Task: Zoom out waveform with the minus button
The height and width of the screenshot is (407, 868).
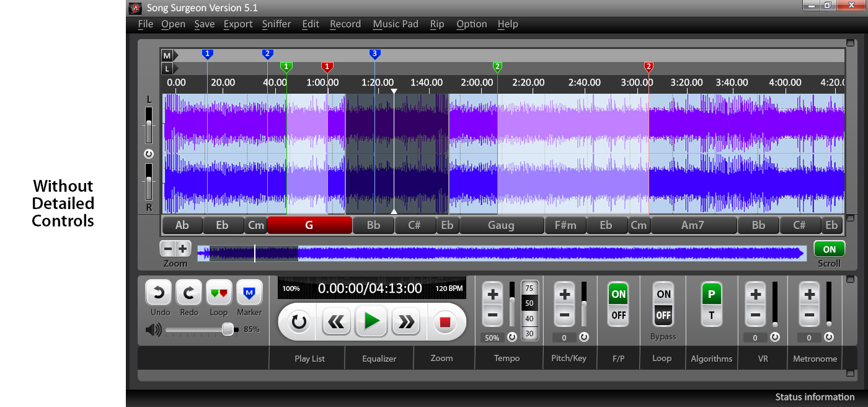Action: 168,249
